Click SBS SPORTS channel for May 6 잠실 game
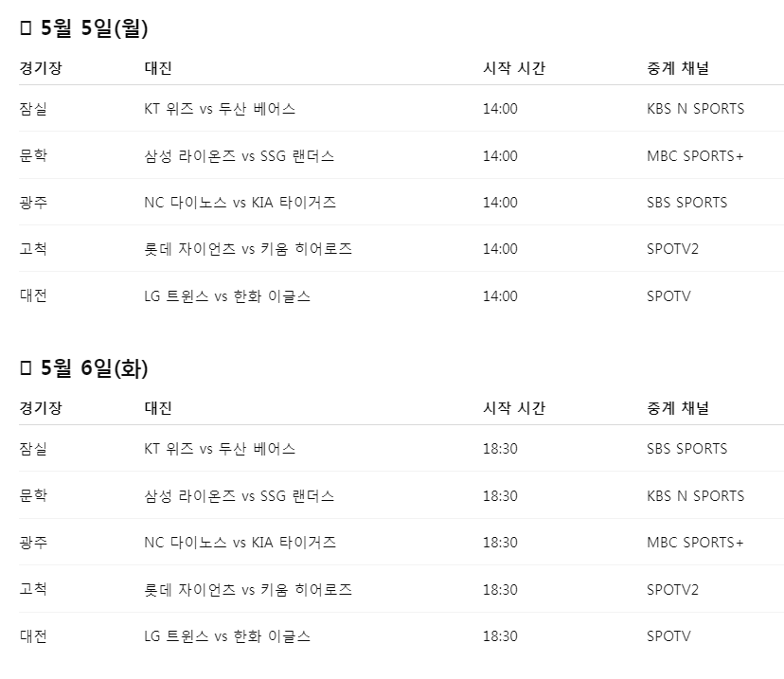This screenshot has height=679, width=784. [x=686, y=449]
